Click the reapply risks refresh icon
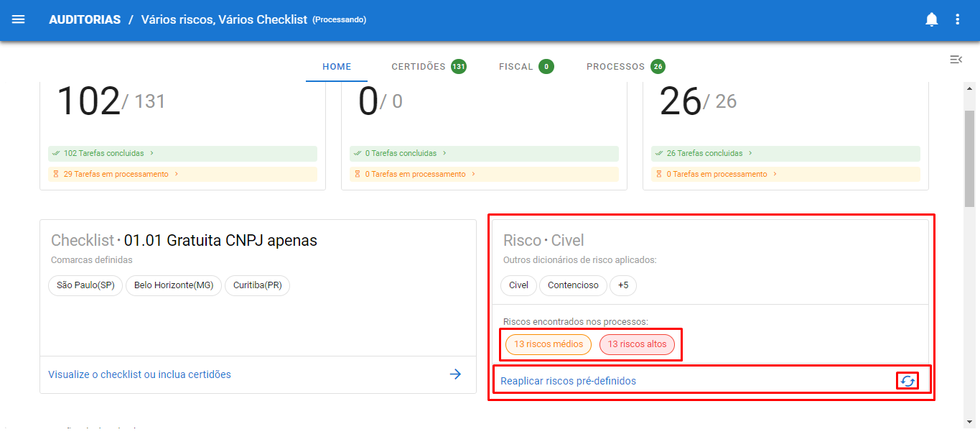 (x=907, y=381)
